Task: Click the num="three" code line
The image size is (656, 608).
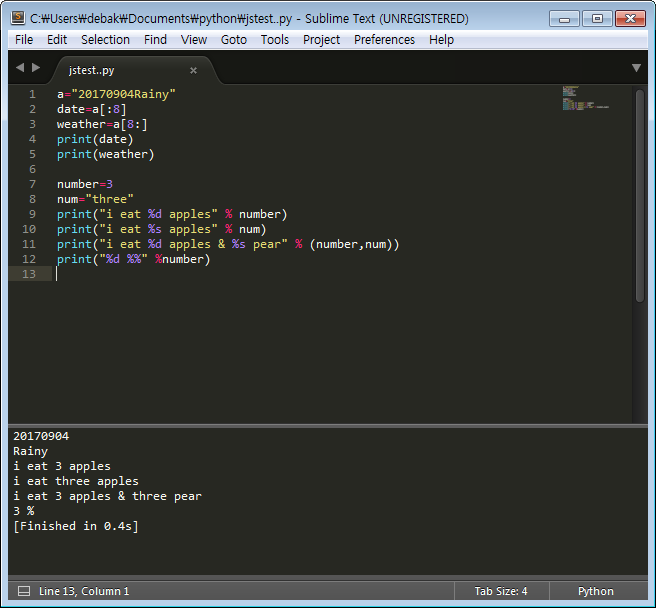Action: click(x=95, y=199)
